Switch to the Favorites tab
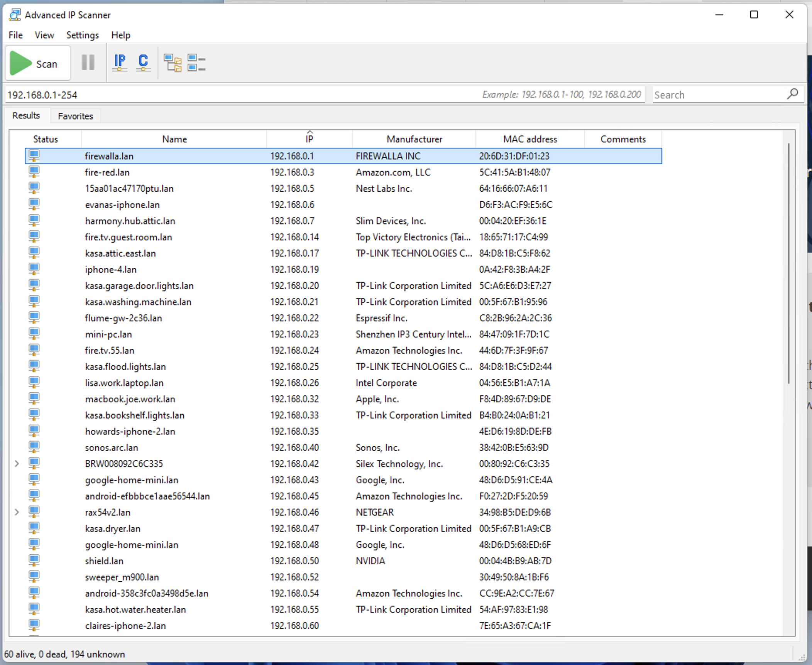This screenshot has width=812, height=665. coord(75,116)
